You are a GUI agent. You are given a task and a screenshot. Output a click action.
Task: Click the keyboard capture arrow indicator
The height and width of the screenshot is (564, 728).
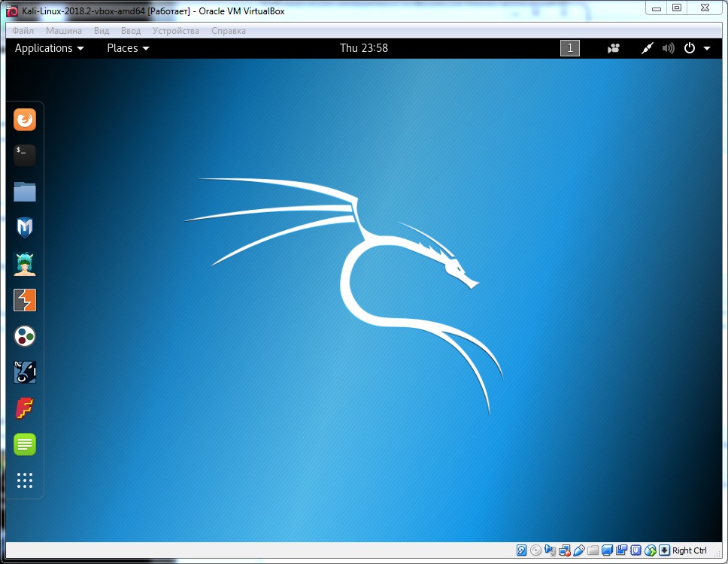tap(664, 550)
